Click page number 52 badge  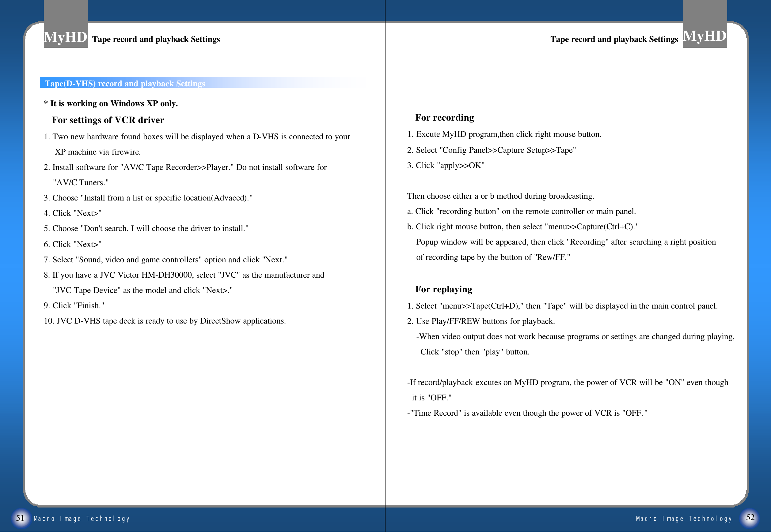click(750, 517)
